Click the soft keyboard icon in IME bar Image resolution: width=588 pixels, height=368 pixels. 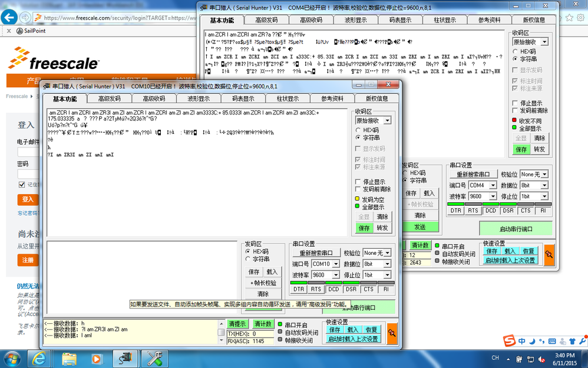(x=552, y=341)
